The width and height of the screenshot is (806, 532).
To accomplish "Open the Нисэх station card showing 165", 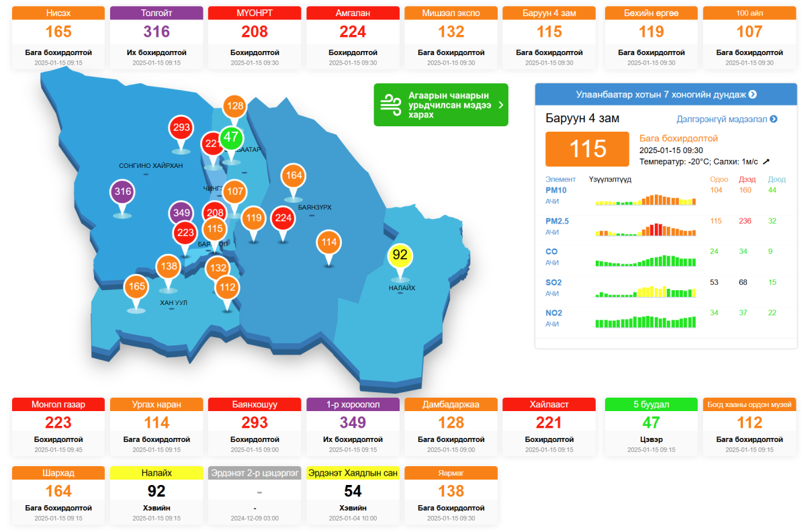I will tap(58, 38).
